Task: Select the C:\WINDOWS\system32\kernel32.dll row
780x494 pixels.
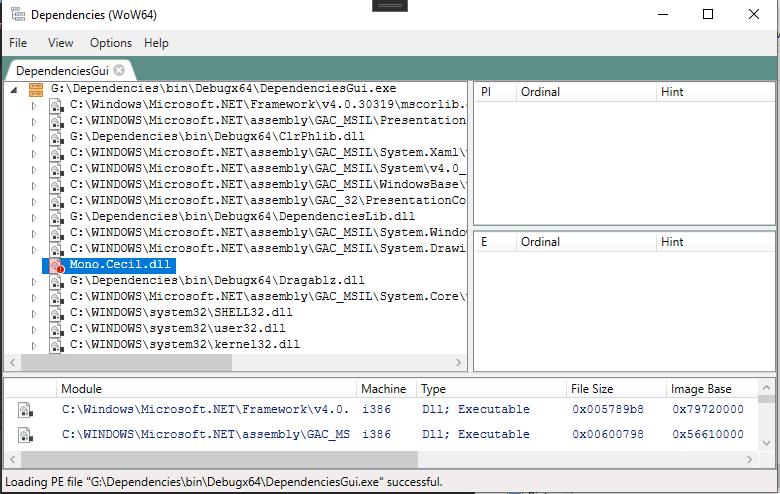Action: [x=185, y=344]
